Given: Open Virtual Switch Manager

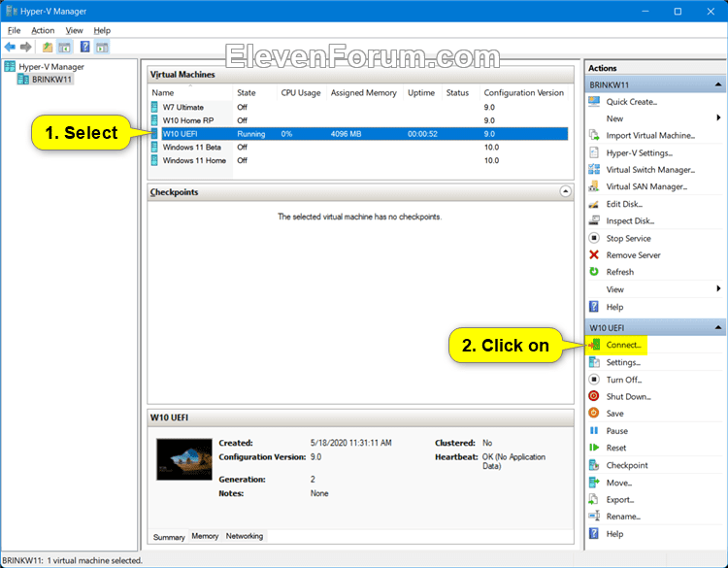Looking at the screenshot, I should 650,170.
